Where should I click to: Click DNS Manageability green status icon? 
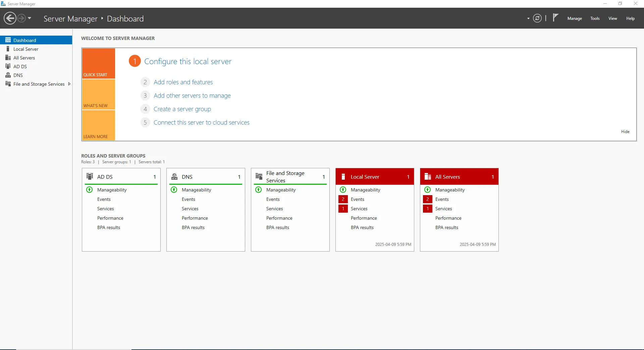174,190
